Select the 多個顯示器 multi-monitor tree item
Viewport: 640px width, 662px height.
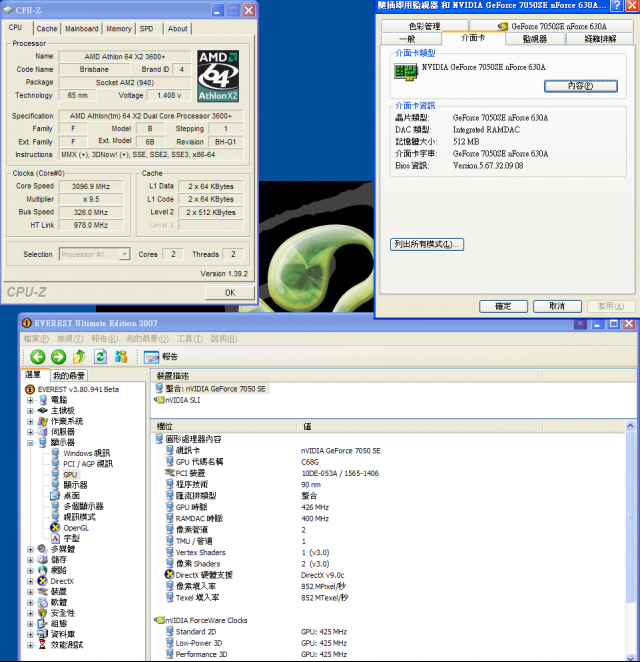(83, 506)
